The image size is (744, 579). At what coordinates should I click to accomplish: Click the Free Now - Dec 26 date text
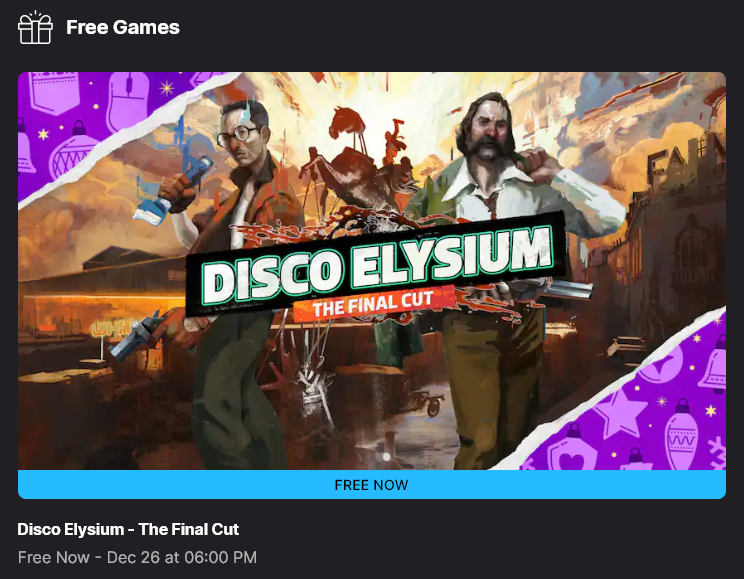(137, 557)
